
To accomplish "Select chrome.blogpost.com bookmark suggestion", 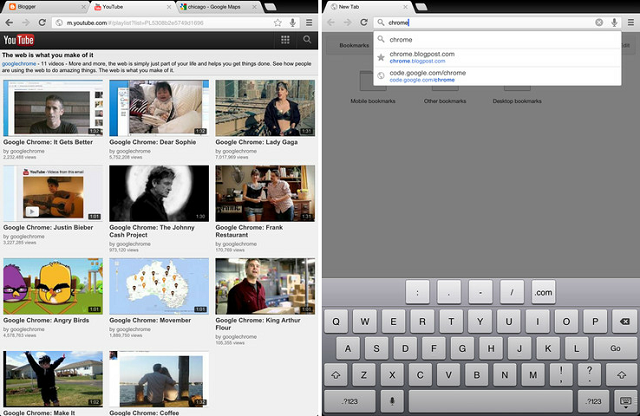I will tap(497, 57).
